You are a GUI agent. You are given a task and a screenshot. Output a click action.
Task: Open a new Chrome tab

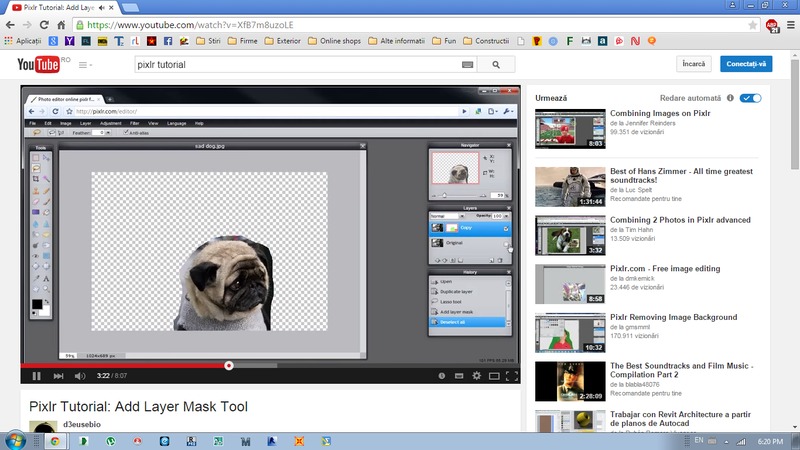pyautogui.click(x=131, y=8)
